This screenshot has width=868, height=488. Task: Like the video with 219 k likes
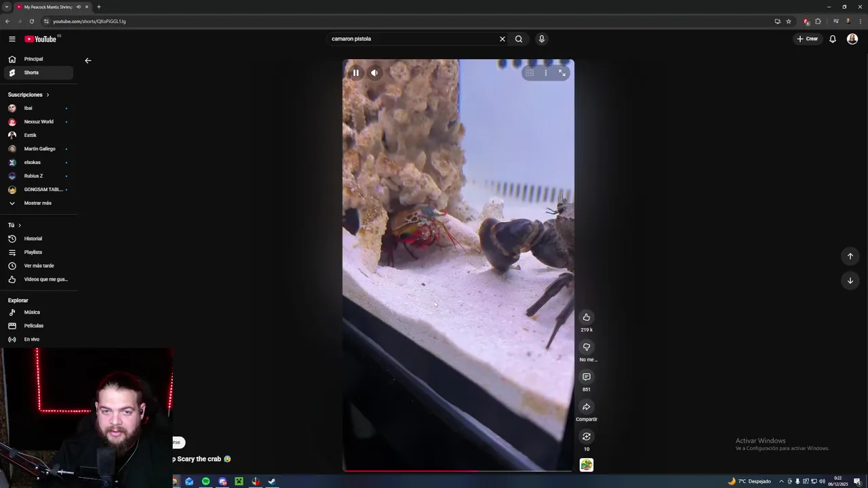coord(587,317)
